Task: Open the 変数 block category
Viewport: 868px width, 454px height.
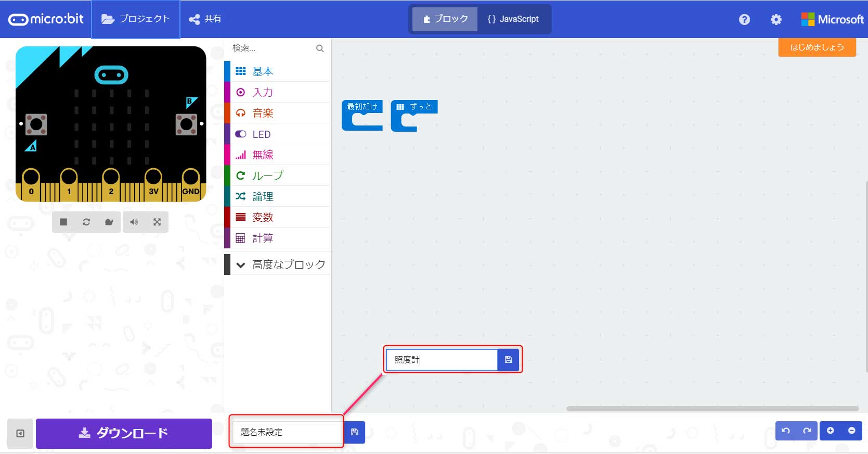Action: 278,217
